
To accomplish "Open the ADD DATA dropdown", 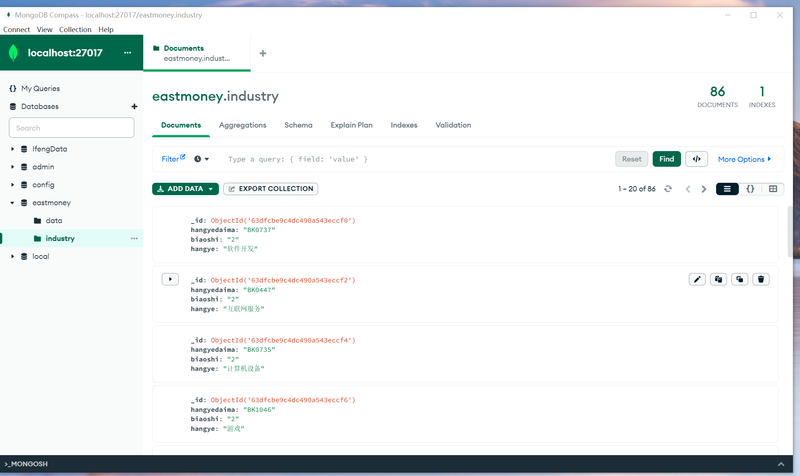I will pos(185,189).
